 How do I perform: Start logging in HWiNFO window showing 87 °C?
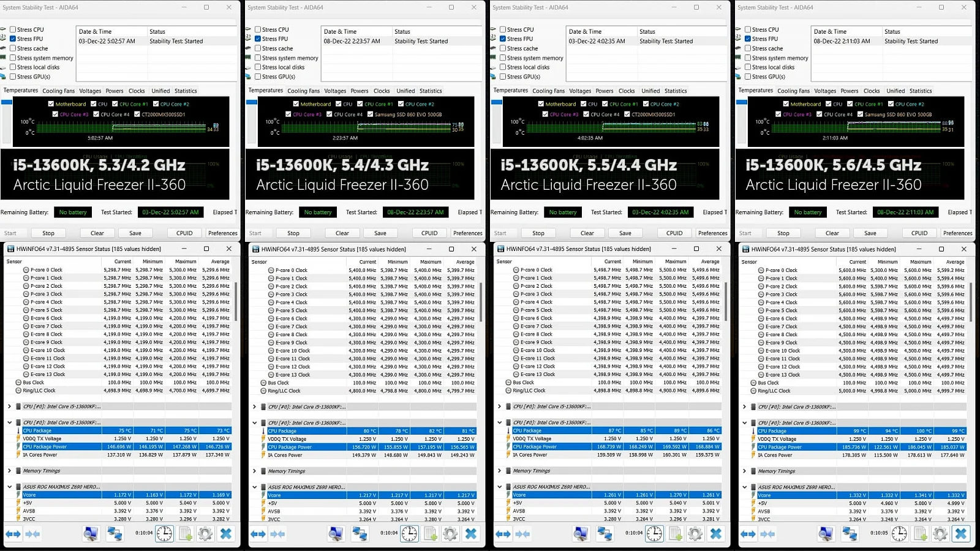pos(675,534)
